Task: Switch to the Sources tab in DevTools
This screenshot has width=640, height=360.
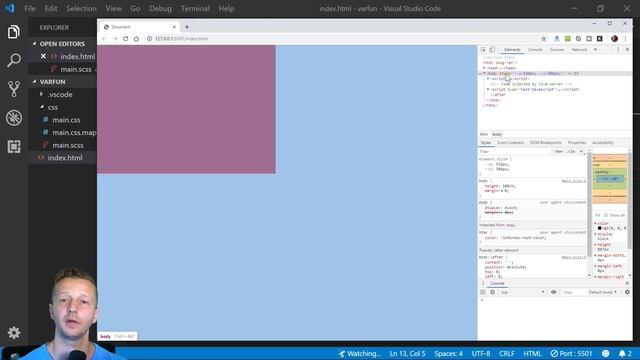Action: tap(557, 50)
